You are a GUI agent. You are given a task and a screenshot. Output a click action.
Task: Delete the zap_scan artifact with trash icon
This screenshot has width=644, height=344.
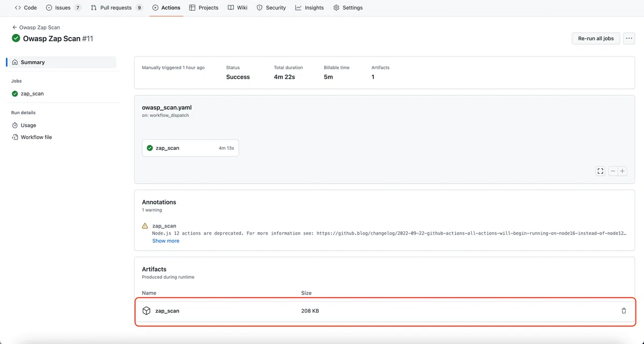click(x=624, y=311)
